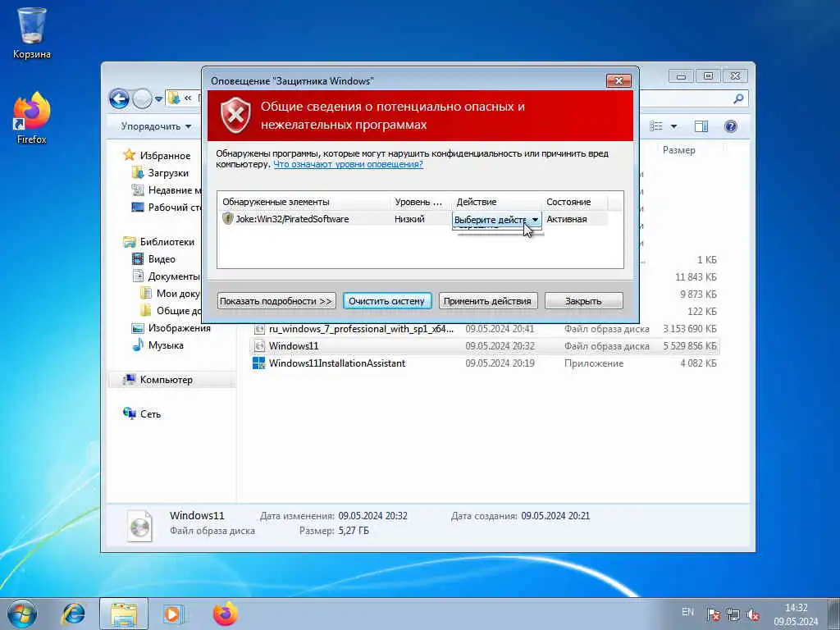This screenshot has width=840, height=630.
Task: Open the Recycle Bin (Корзина) desktop icon
Action: click(32, 32)
